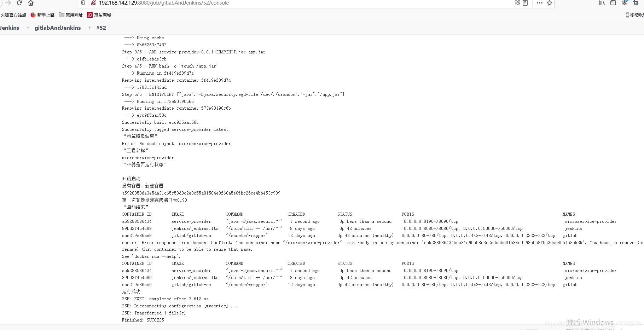Screen dimensions: 644x330
Task: Click the 第一次容器创建完成端口号8190 line
Action: pyautogui.click(x=155, y=200)
